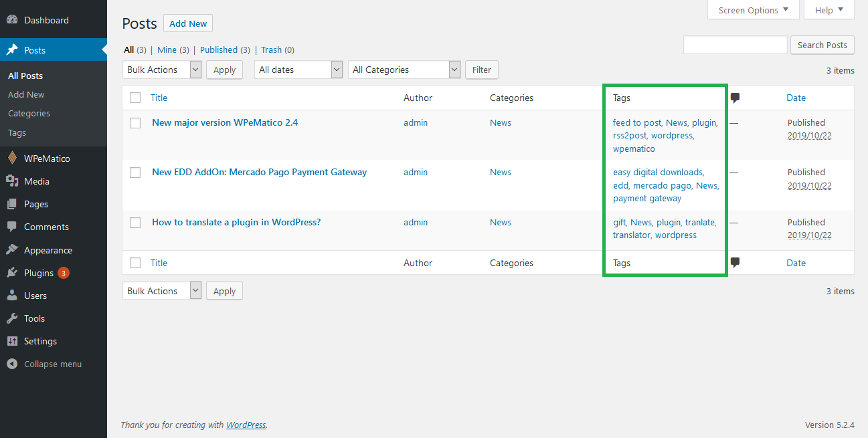The image size is (868, 438).
Task: Show the Trash posts filter
Action: tap(271, 50)
